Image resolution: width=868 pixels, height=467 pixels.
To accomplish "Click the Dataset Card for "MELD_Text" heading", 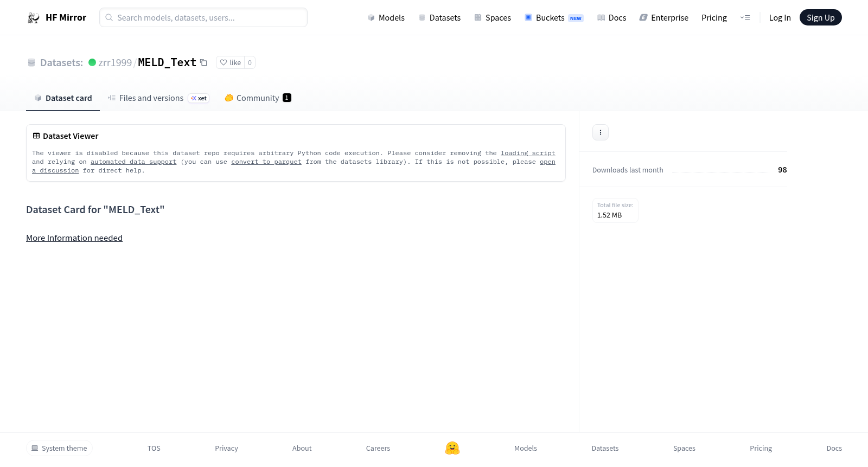I will point(95,209).
